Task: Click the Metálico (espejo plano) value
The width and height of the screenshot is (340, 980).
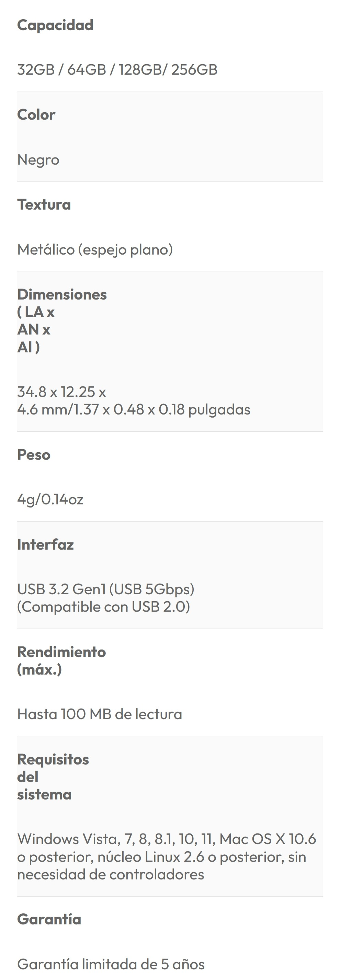Action: point(95,249)
